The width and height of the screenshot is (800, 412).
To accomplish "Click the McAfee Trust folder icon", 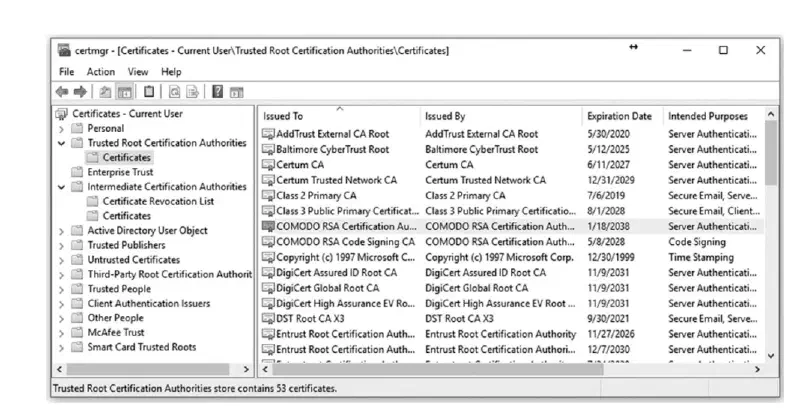I will point(77,332).
